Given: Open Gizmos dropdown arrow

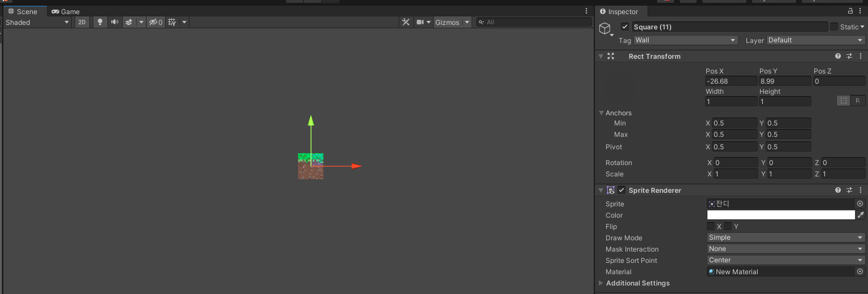Looking at the screenshot, I should [x=467, y=22].
